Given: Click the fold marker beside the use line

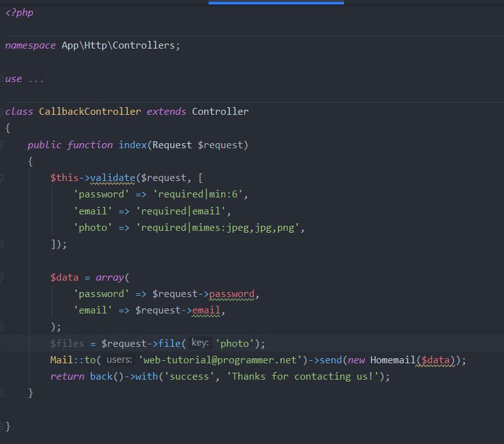Looking at the screenshot, I should pyautogui.click(x=1, y=78).
